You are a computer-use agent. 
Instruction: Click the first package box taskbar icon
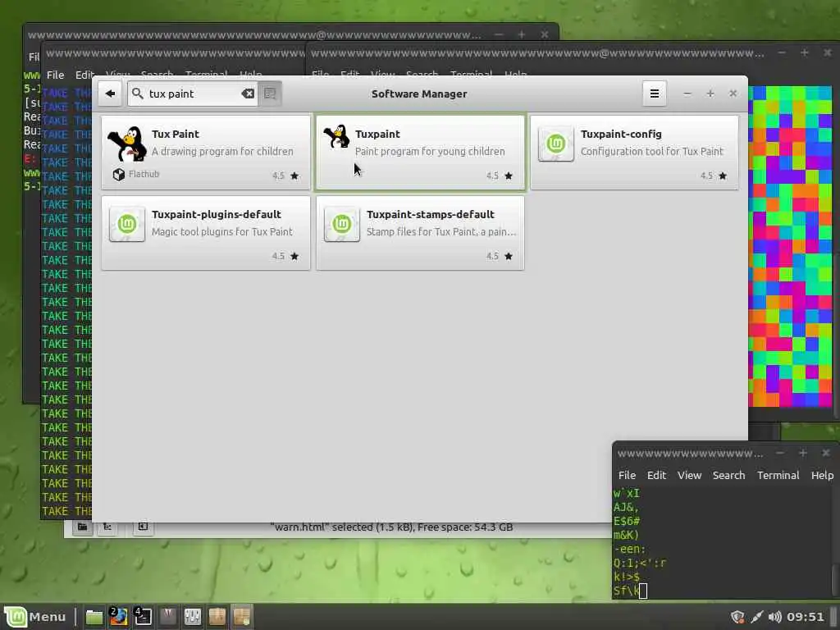[x=217, y=617]
